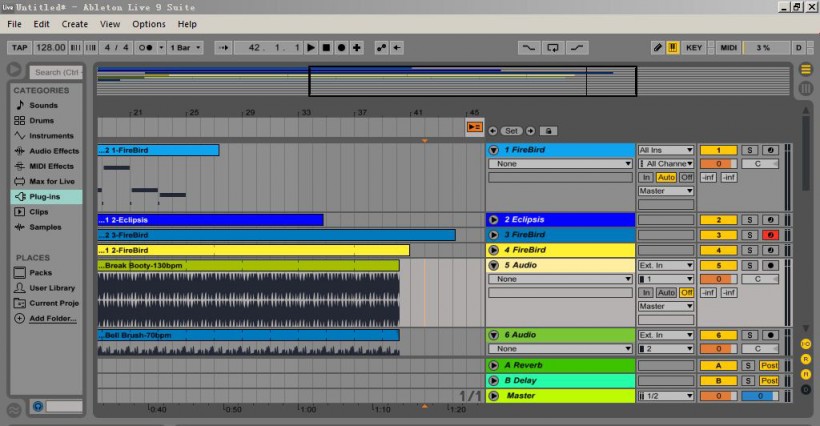Open the 5 Audio 'Ext. In' dropdown
Viewport: 820px width, 426px height.
[x=664, y=265]
